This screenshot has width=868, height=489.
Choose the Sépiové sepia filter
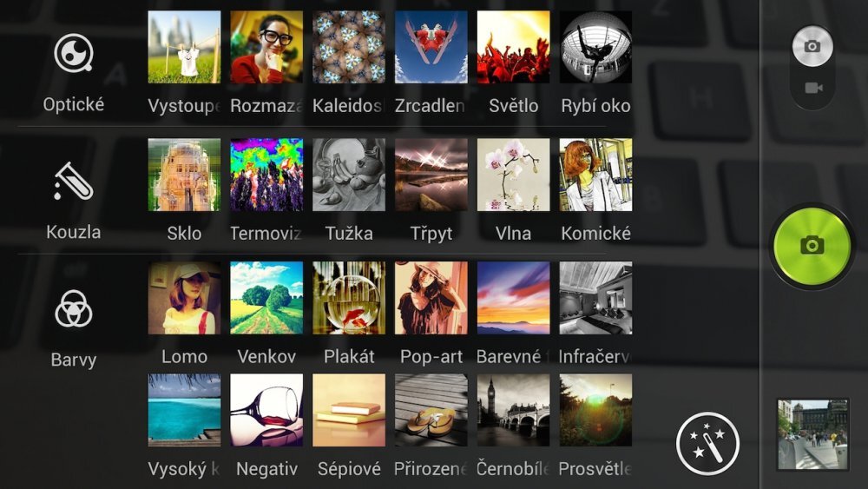pos(349,410)
